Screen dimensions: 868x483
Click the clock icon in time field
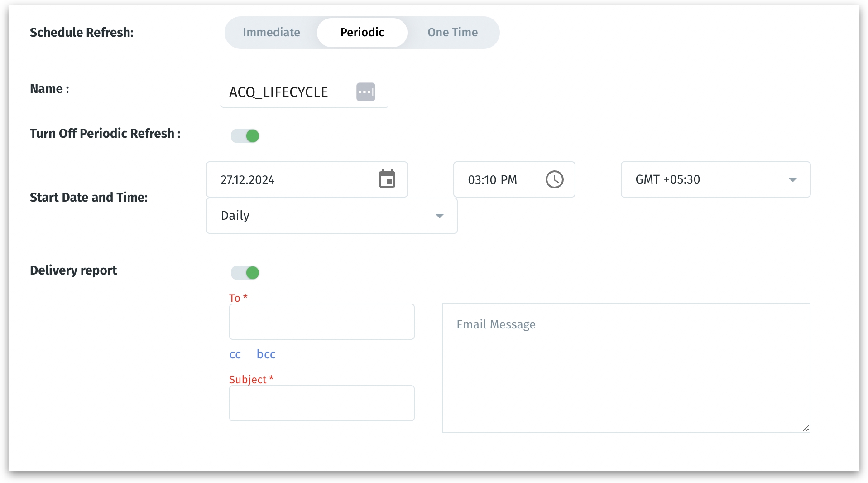[x=554, y=179]
